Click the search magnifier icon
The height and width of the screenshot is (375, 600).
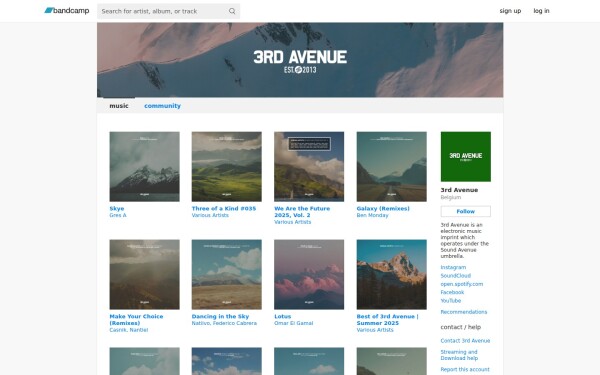tap(232, 11)
